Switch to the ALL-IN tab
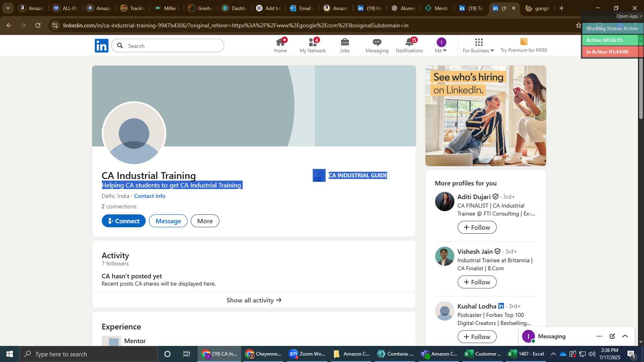This screenshot has height=362, width=644. pos(65,8)
